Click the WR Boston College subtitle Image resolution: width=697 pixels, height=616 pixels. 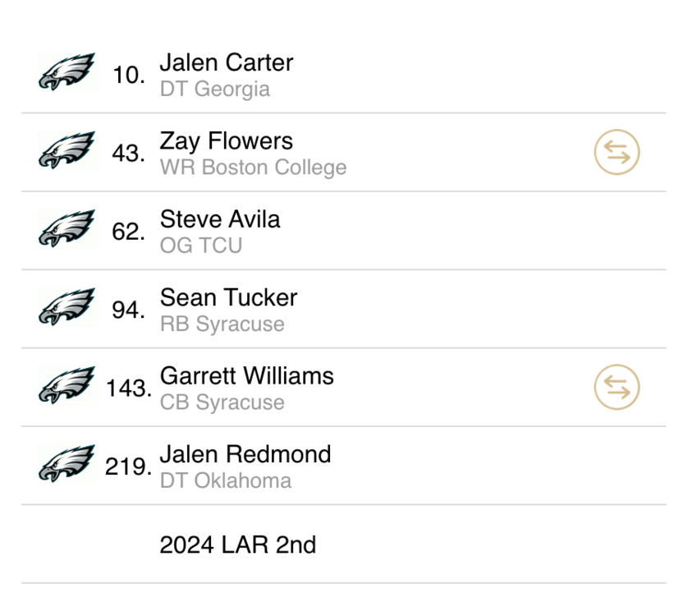click(253, 168)
